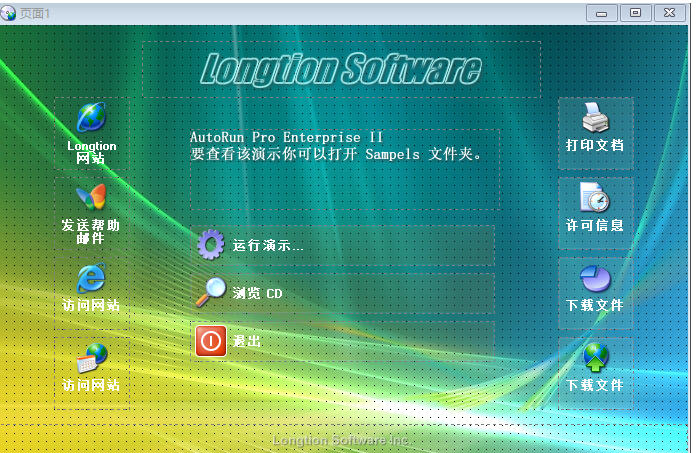Click the Longtion 网站 label

click(91, 152)
